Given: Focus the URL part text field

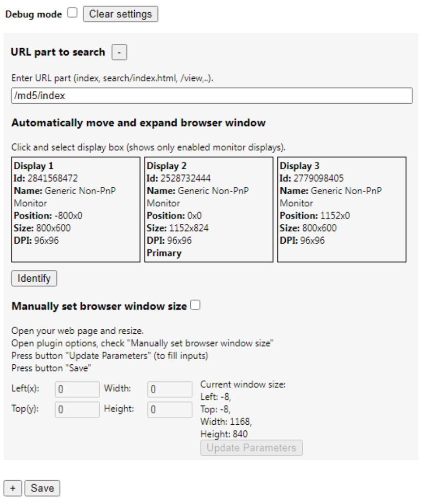Looking at the screenshot, I should coord(212,95).
